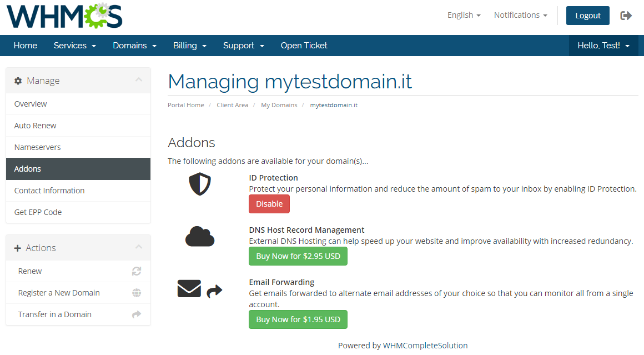Image resolution: width=644 pixels, height=355 pixels.
Task: Open the English language dropdown
Action: tap(464, 15)
